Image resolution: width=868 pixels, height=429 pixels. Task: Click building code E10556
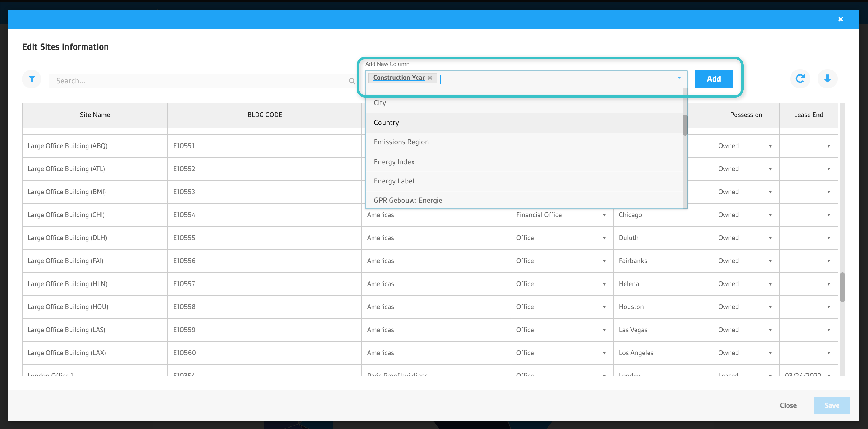(x=265, y=261)
